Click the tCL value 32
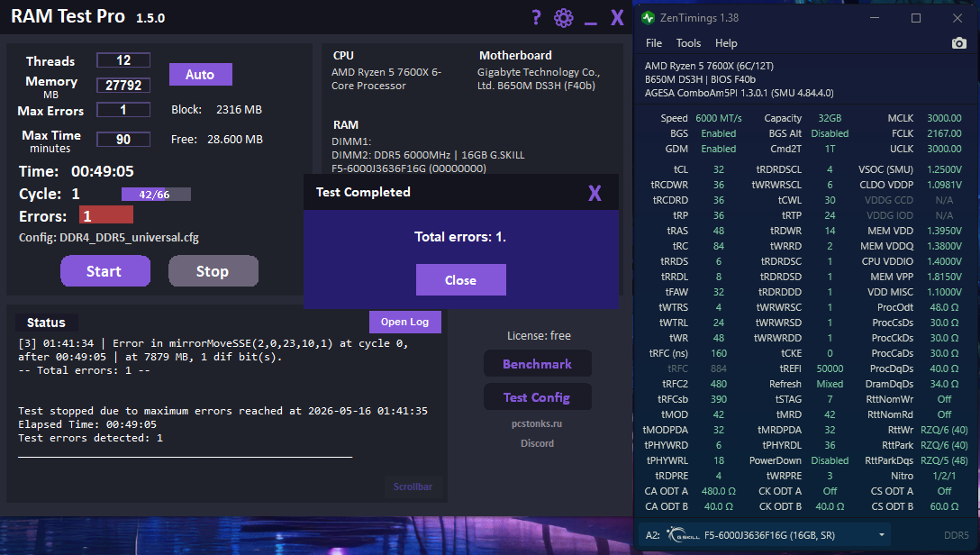 coord(719,169)
